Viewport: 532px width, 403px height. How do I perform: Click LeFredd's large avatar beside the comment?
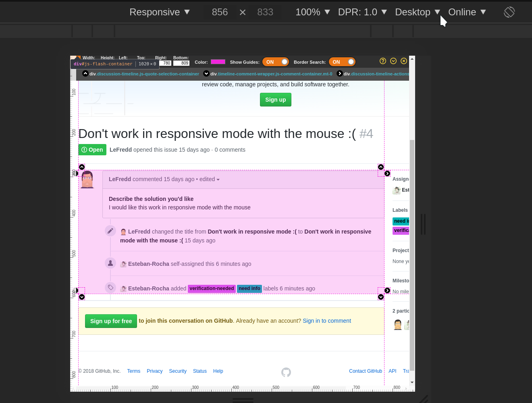(x=87, y=180)
